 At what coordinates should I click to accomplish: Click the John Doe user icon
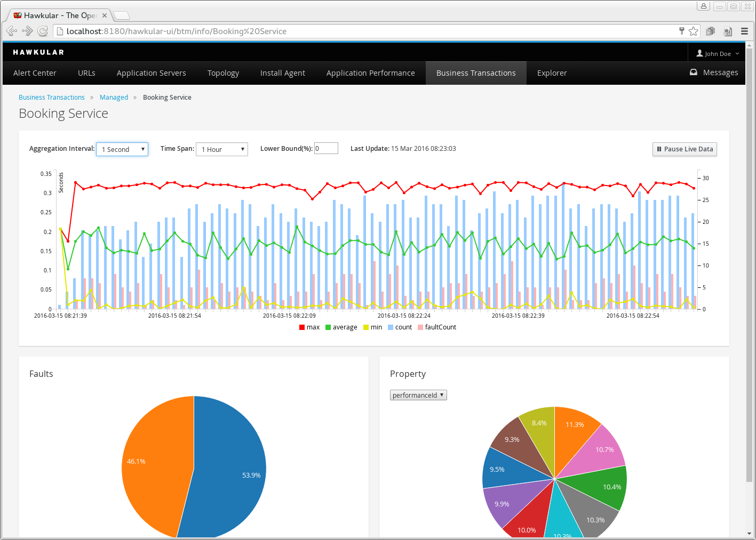699,53
